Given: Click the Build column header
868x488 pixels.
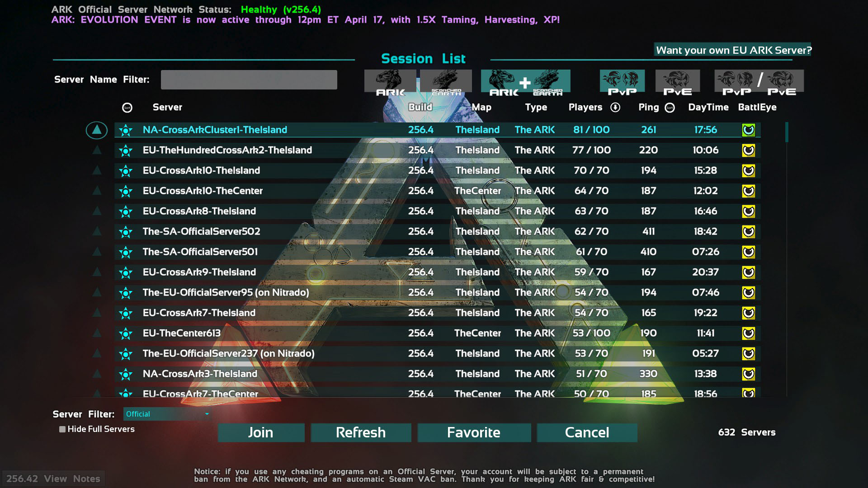Looking at the screenshot, I should click(420, 108).
